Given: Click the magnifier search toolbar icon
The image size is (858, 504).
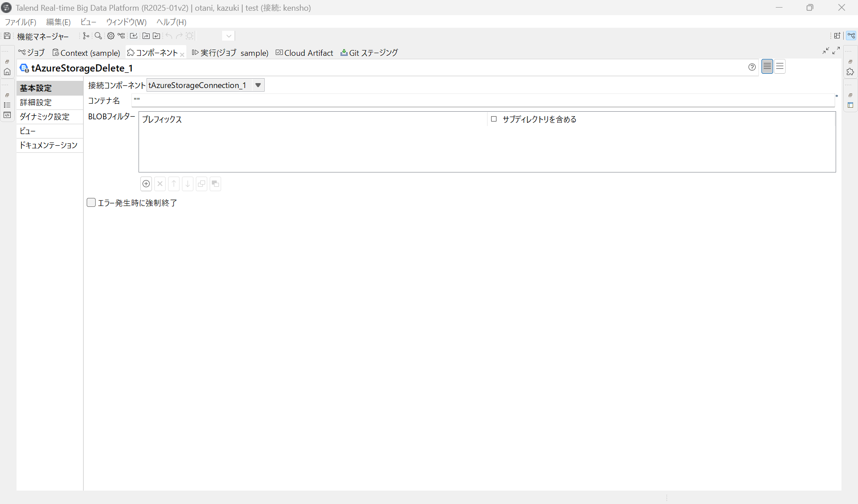Looking at the screenshot, I should point(98,36).
